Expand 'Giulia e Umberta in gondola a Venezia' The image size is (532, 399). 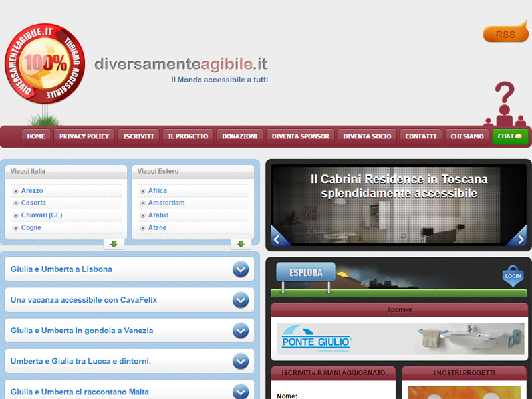[x=241, y=331]
